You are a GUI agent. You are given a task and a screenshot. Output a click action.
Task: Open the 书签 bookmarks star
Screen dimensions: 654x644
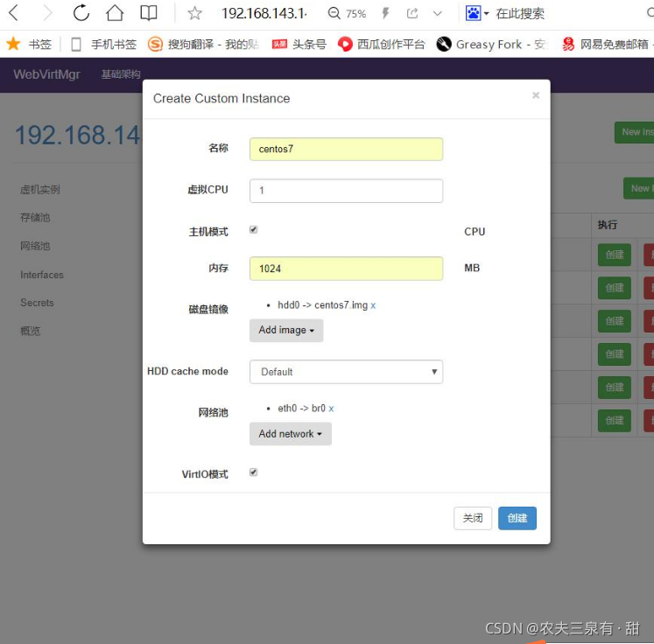click(x=29, y=44)
